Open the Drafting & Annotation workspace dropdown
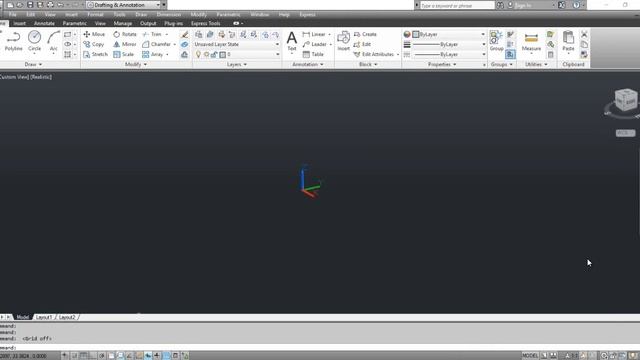 tap(124, 5)
